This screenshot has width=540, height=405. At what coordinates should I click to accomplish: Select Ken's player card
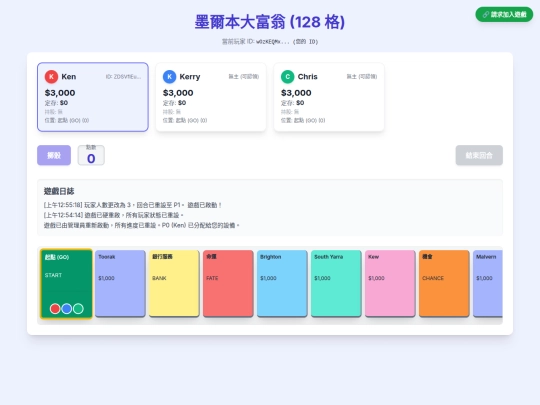pyautogui.click(x=93, y=97)
